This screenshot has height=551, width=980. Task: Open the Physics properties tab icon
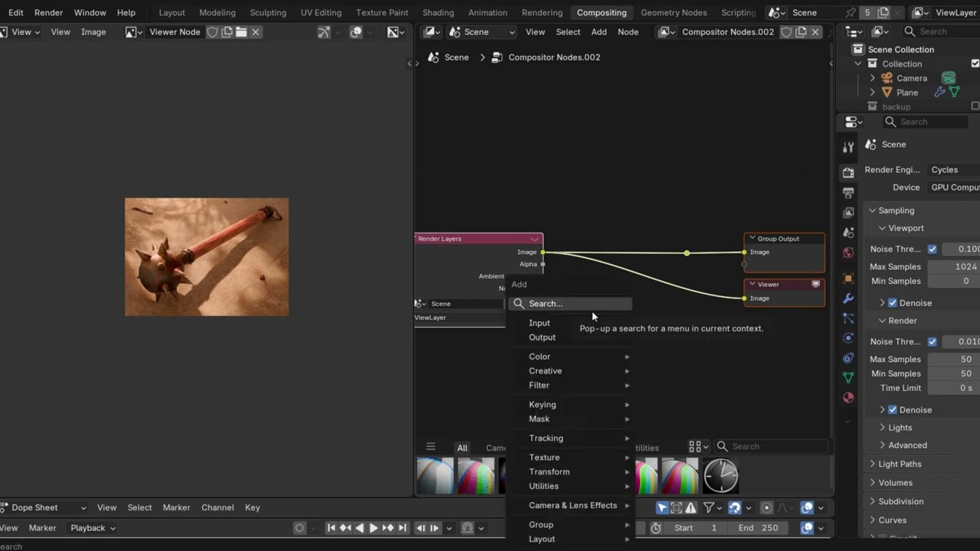click(848, 338)
